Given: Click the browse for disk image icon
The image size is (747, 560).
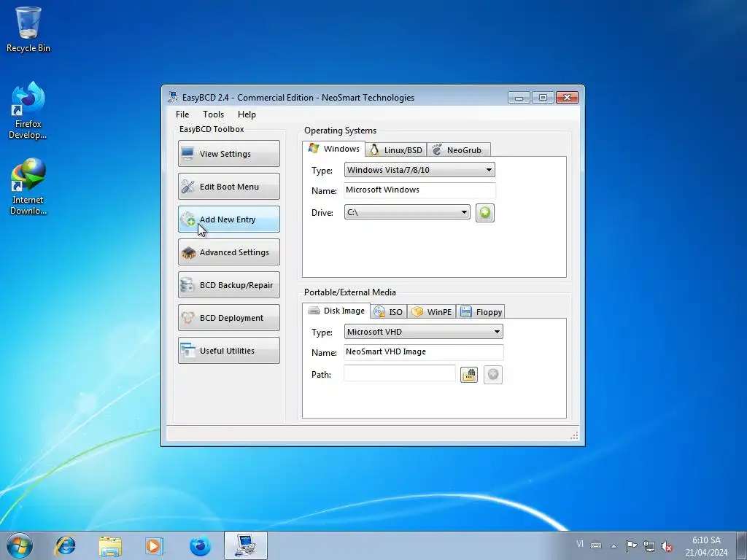Looking at the screenshot, I should 469,375.
